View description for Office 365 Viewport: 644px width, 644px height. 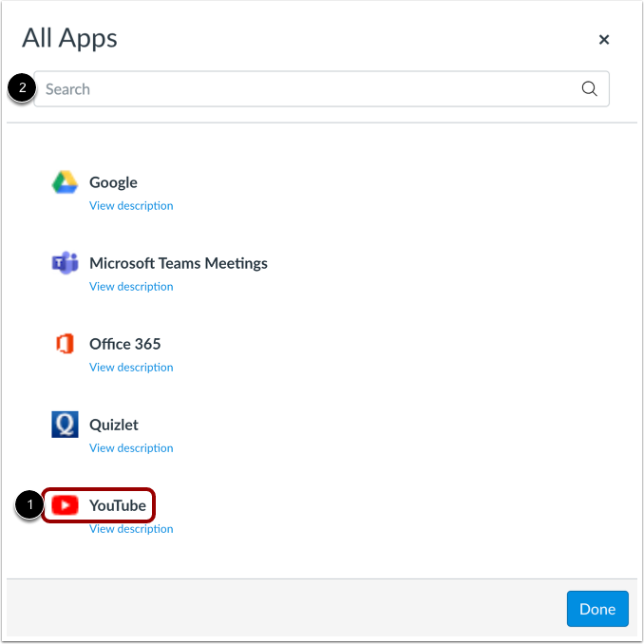(131, 368)
